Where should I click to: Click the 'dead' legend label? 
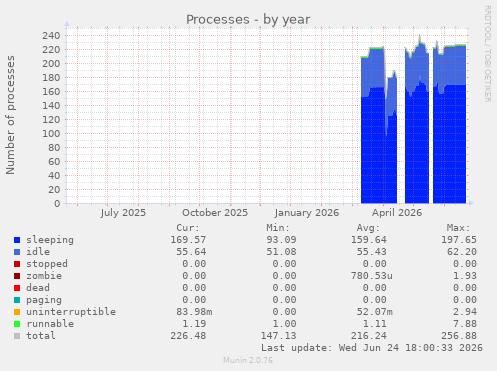(38, 288)
